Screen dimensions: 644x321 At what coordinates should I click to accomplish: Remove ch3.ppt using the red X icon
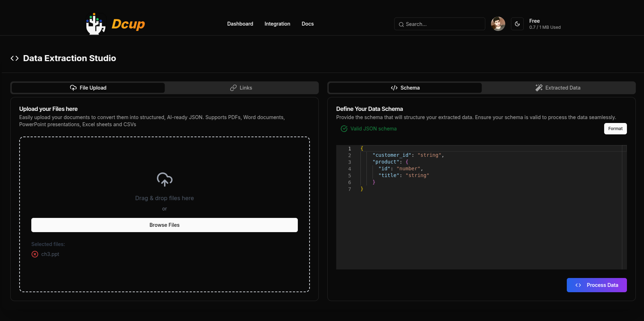tap(35, 254)
